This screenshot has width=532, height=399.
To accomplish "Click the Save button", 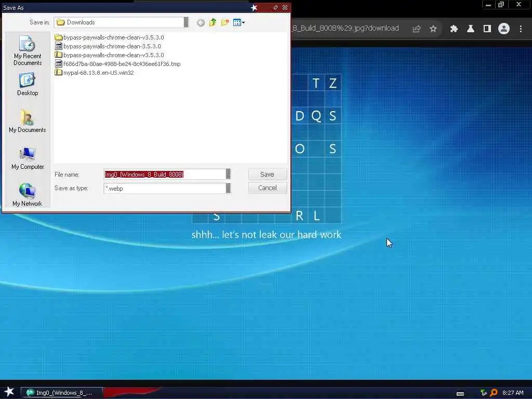I will pyautogui.click(x=268, y=174).
